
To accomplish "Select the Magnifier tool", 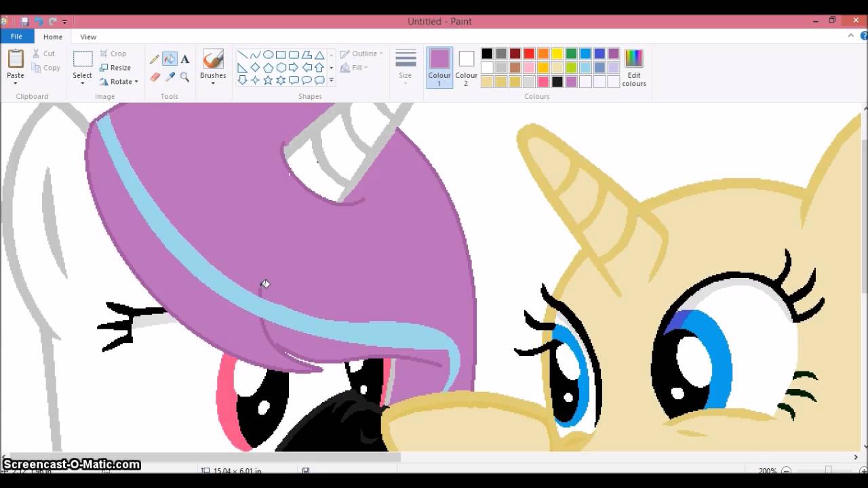I will (x=184, y=77).
